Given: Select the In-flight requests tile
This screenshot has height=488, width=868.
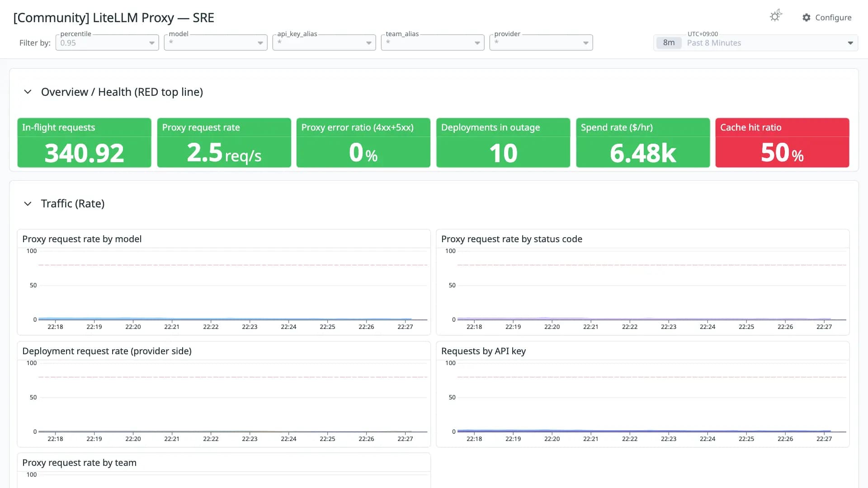Looking at the screenshot, I should point(84,143).
